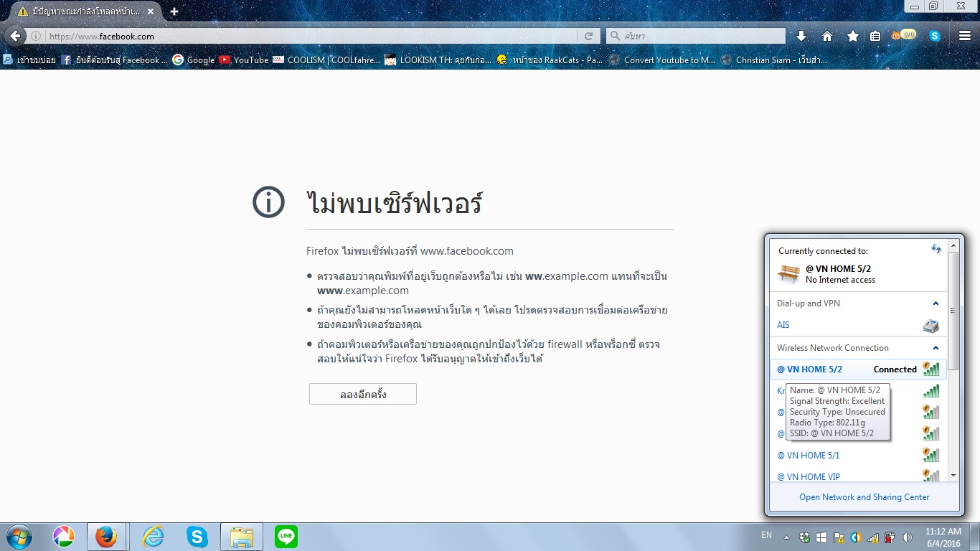Viewport: 980px width, 551px height.
Task: Open a new tab with plus button
Action: coord(174,11)
